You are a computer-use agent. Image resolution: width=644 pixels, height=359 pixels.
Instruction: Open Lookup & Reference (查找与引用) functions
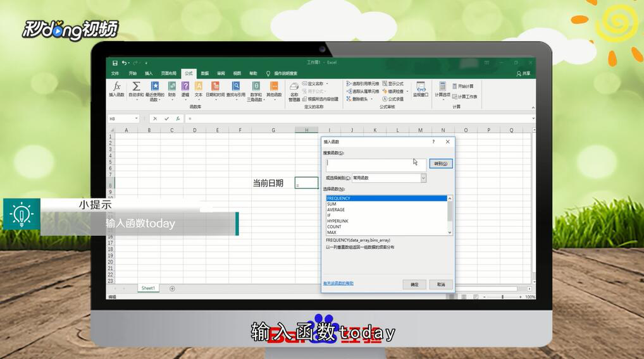point(236,90)
